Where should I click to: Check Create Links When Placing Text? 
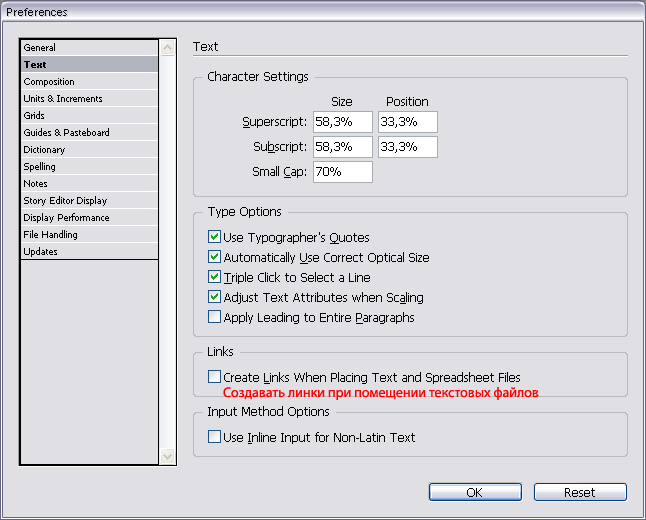click(214, 377)
